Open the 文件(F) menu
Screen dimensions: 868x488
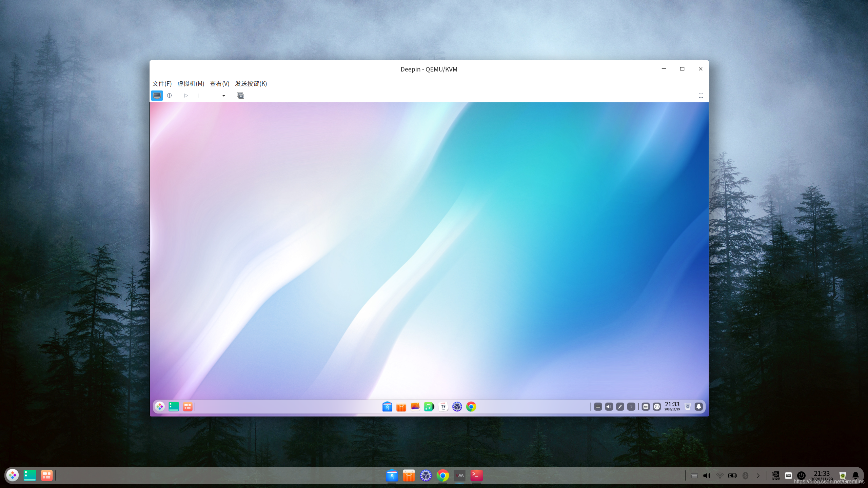coord(162,84)
